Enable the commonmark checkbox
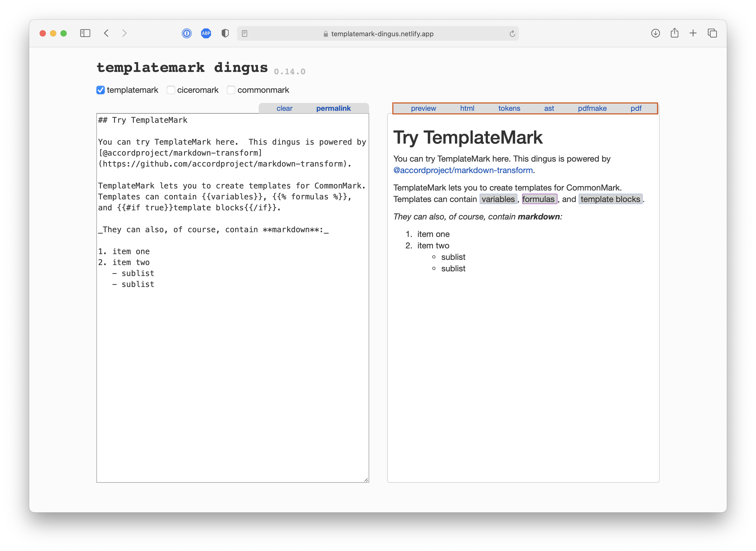This screenshot has width=756, height=551. point(231,90)
